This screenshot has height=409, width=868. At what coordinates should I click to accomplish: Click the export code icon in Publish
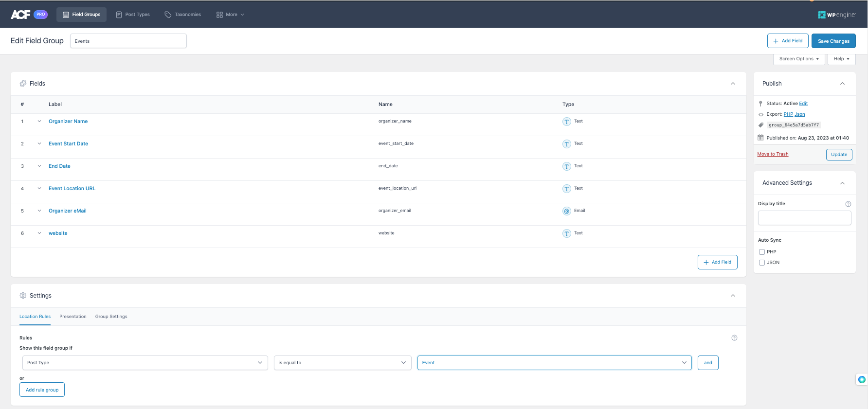click(x=761, y=115)
